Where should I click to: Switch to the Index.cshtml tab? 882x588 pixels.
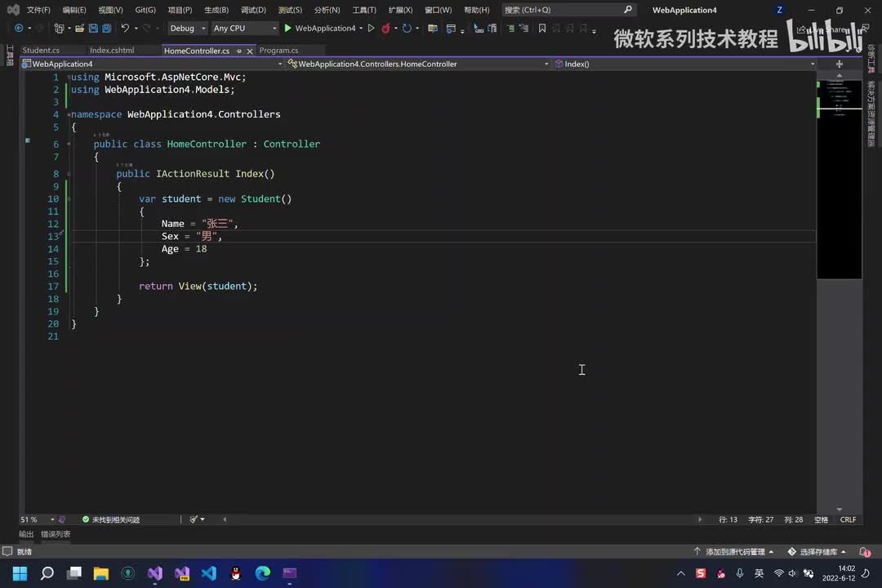tap(112, 51)
